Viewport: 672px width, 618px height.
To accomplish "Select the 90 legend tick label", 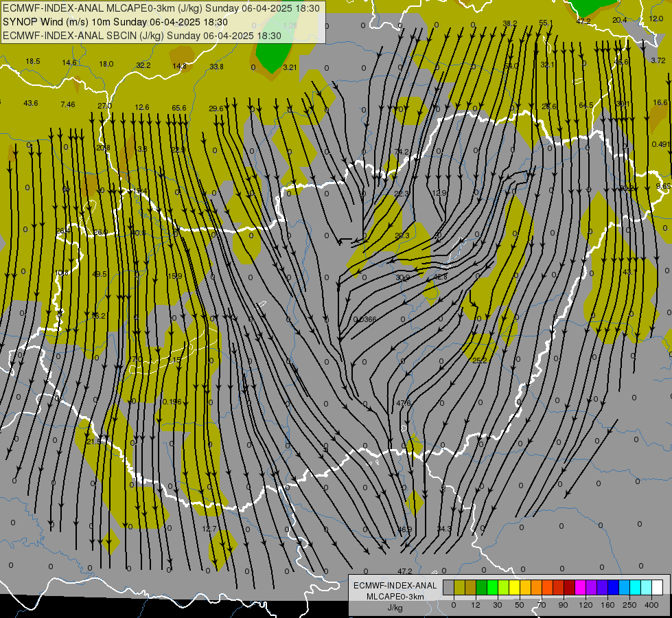I will tap(563, 605).
